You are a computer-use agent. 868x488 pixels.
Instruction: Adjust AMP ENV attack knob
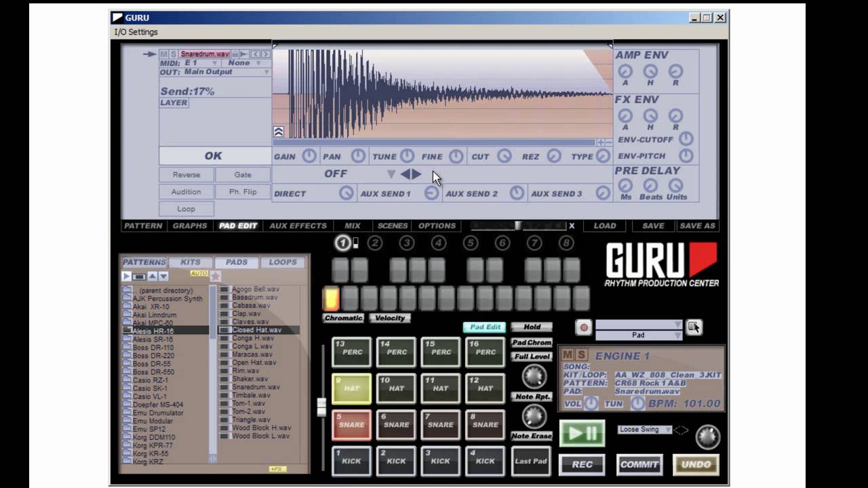pyautogui.click(x=625, y=71)
